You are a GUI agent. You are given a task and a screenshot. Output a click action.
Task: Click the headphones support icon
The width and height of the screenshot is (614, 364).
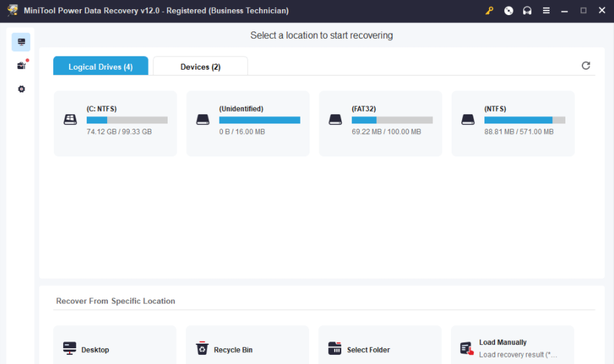click(x=527, y=11)
